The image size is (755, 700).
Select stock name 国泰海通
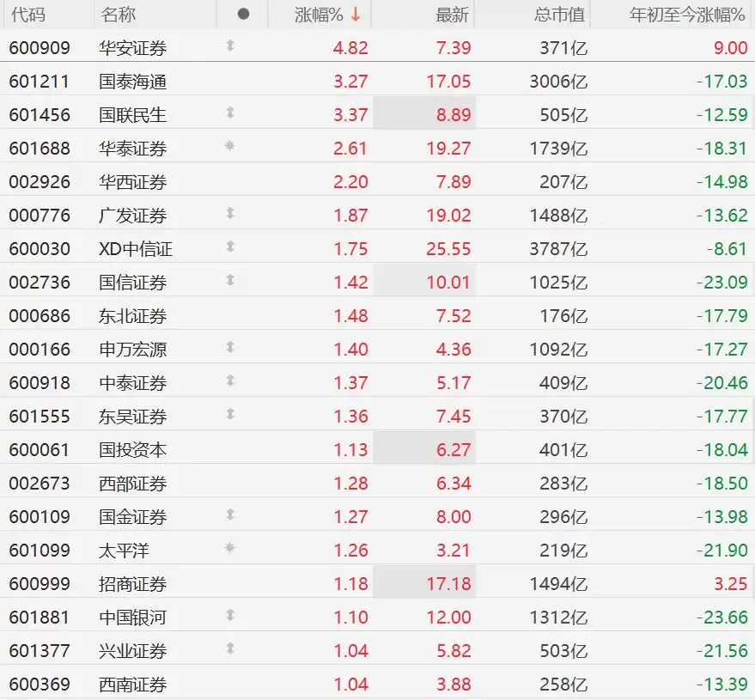132,82
